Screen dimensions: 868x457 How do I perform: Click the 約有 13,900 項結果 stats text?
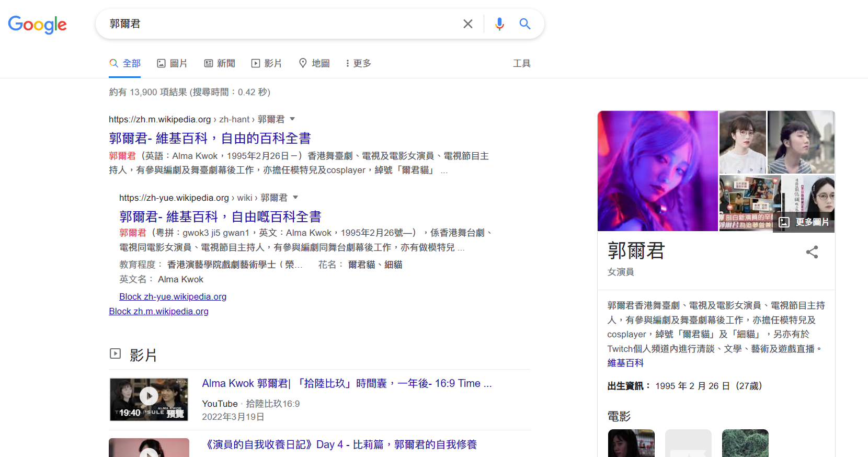click(x=189, y=92)
